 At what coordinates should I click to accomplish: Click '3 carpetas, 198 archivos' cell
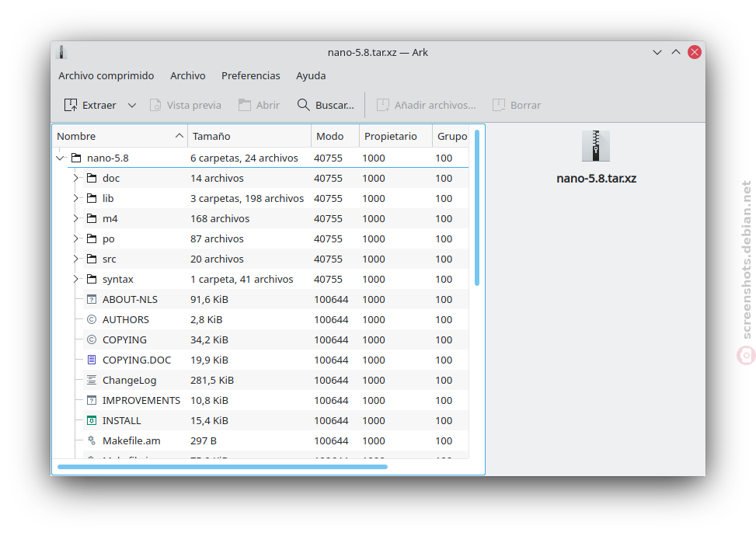(x=247, y=199)
